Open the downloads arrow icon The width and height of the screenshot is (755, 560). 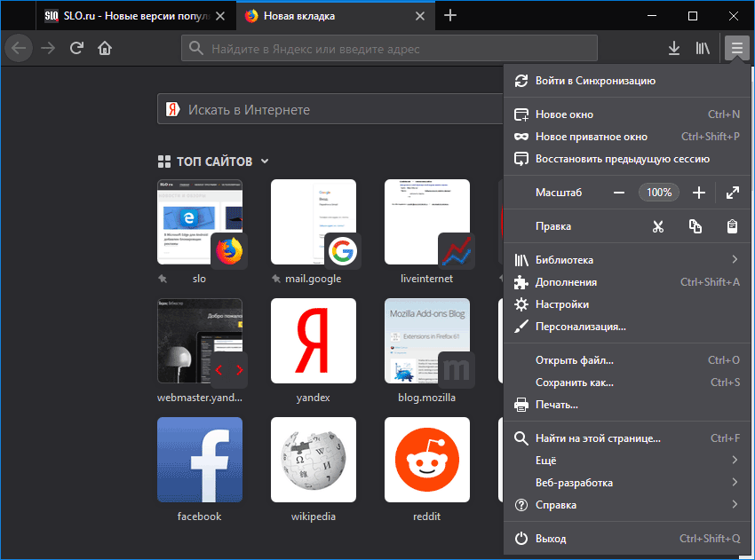tap(674, 48)
